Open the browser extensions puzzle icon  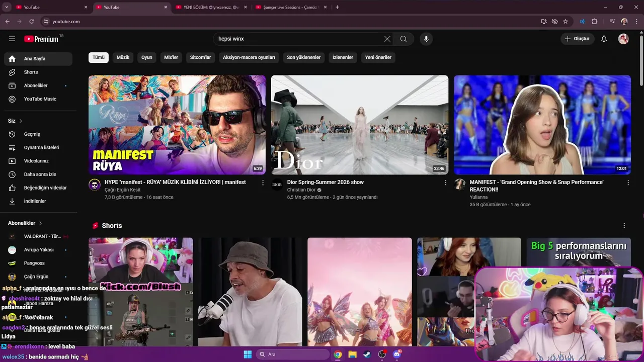point(594,22)
